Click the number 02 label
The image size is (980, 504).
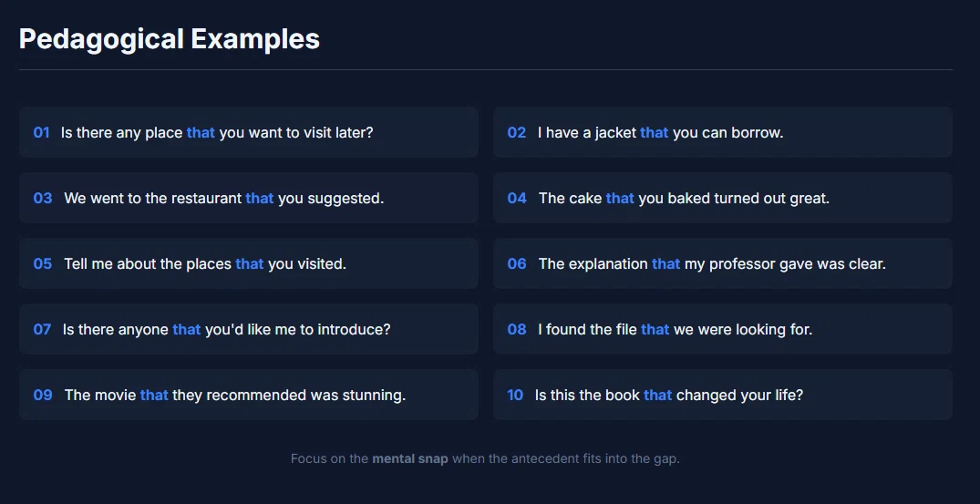click(x=516, y=132)
